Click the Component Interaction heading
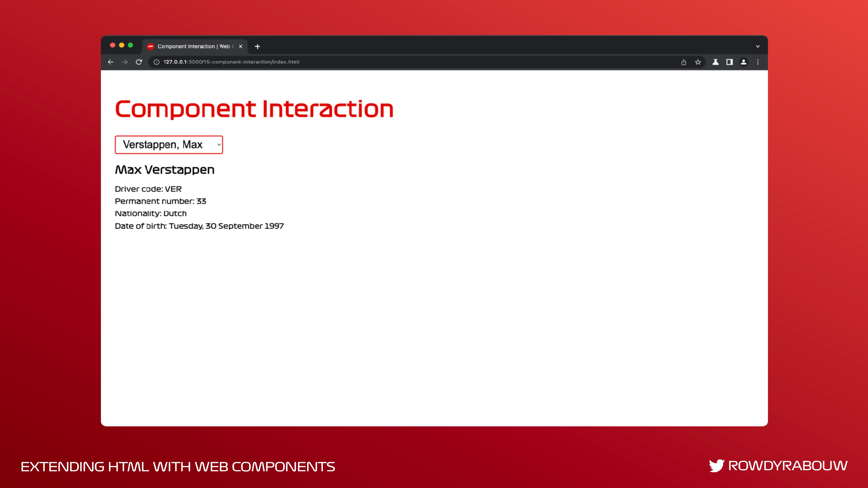 point(254,109)
